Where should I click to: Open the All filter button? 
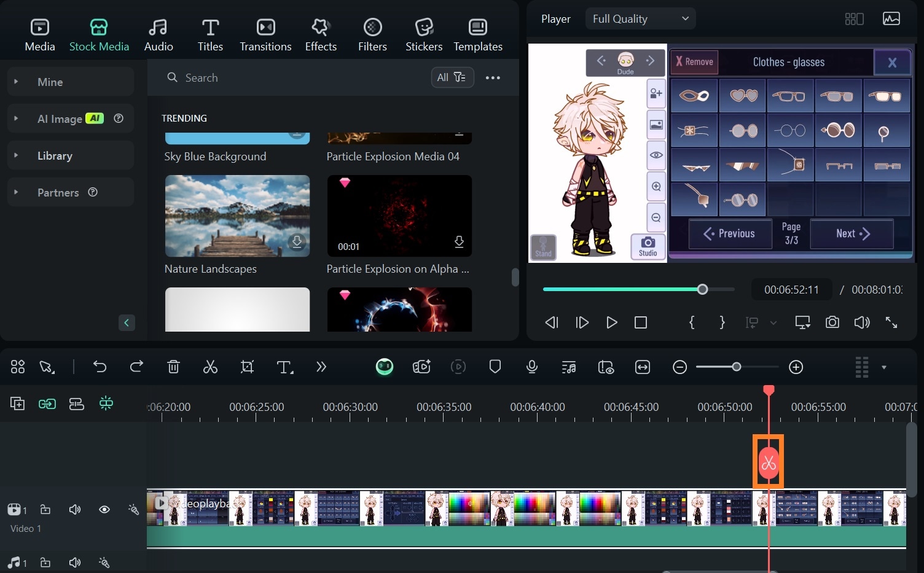tap(452, 77)
